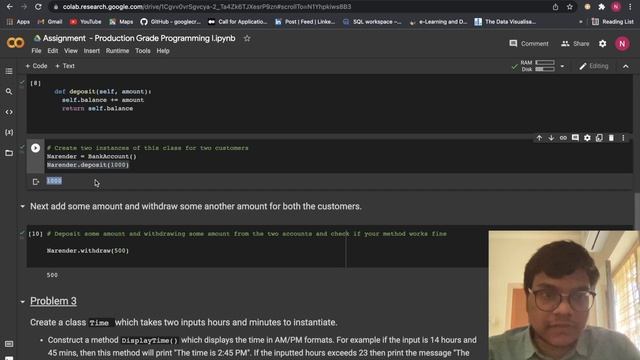Open the Reading List
Image resolution: width=640 pixels, height=360 pixels.
613,22
